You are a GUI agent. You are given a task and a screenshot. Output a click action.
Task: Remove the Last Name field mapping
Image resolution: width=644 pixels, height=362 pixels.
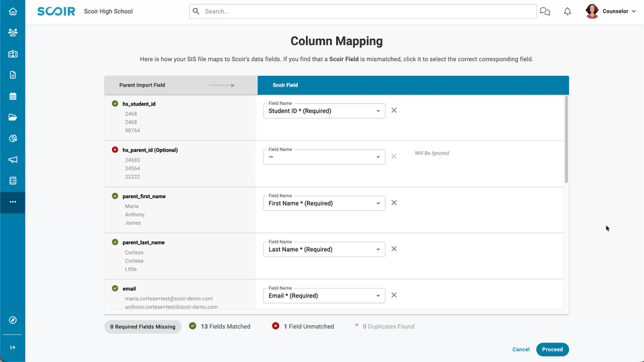point(394,249)
